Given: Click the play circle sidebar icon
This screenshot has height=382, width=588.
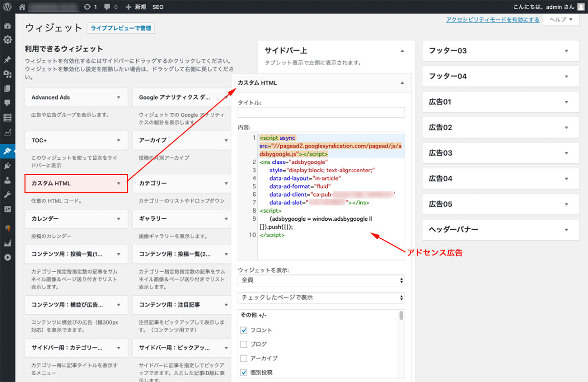Looking at the screenshot, I should point(7,257).
